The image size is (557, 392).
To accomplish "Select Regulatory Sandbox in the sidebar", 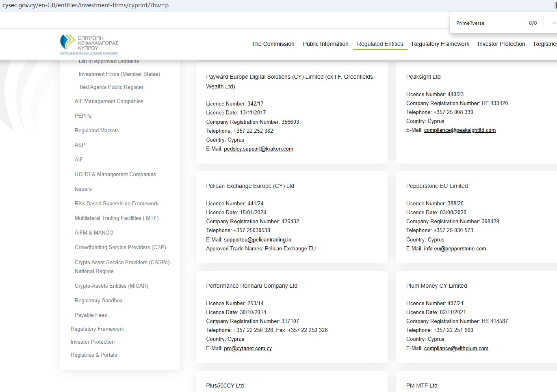I will [98, 301].
